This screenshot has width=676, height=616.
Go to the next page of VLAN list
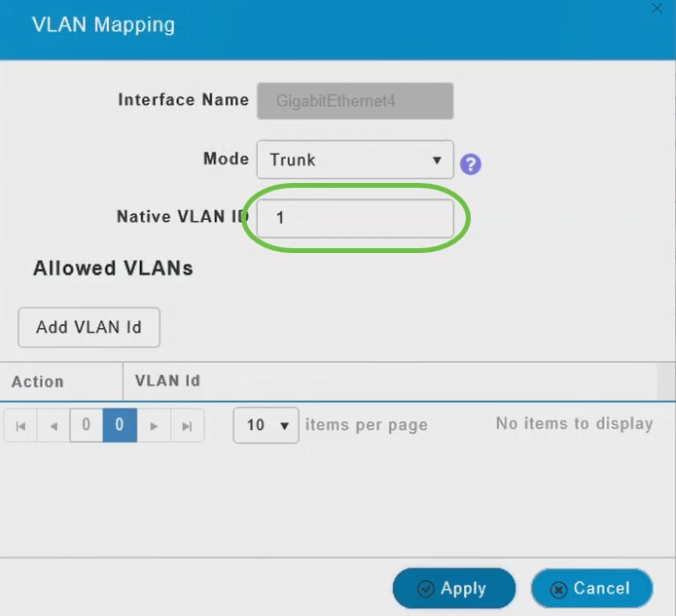tap(154, 426)
